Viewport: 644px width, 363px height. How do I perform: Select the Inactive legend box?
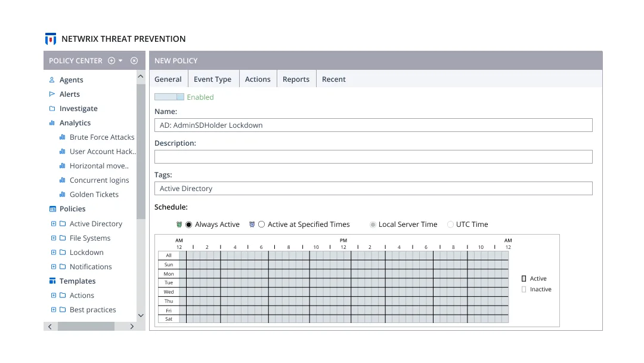click(x=524, y=290)
